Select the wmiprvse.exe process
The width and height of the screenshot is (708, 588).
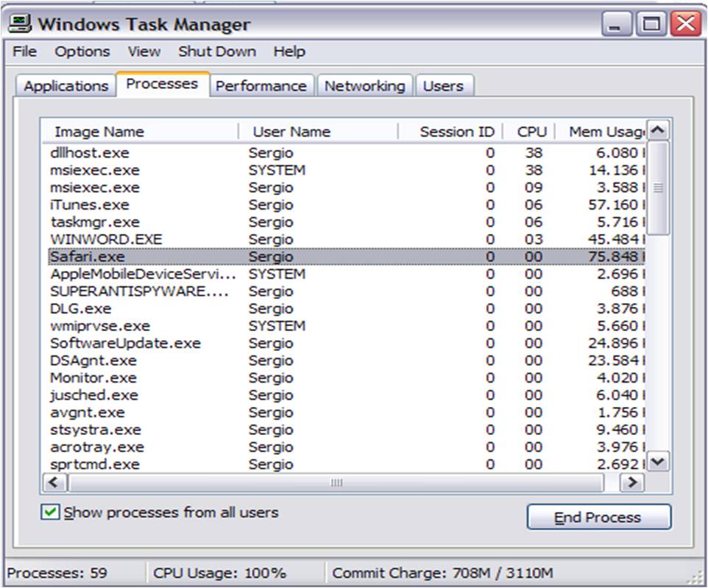tap(347, 326)
